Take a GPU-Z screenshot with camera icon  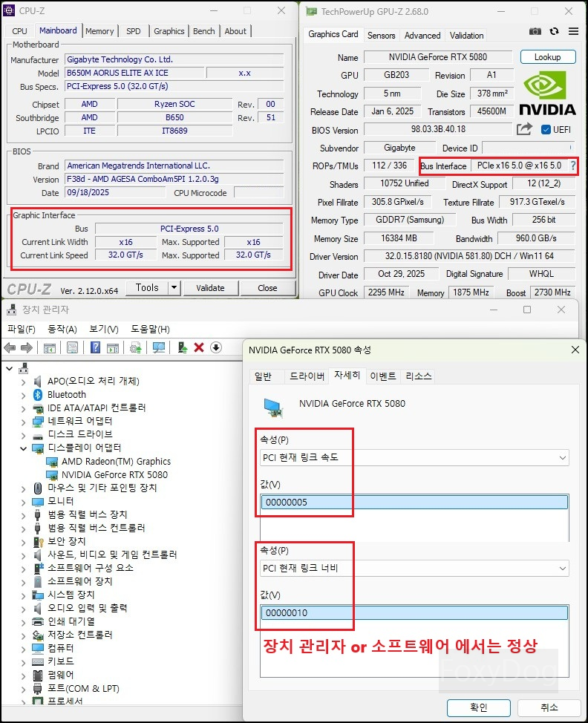tap(535, 31)
